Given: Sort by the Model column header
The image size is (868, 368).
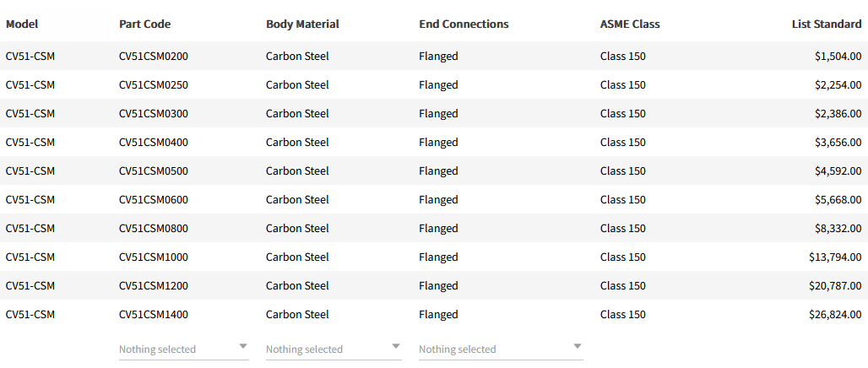Looking at the screenshot, I should (x=22, y=24).
